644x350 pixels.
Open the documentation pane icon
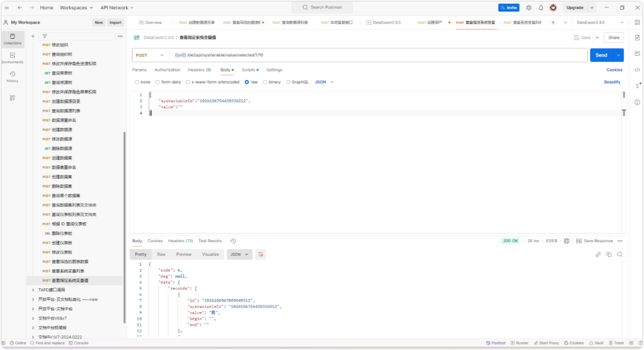point(637,38)
